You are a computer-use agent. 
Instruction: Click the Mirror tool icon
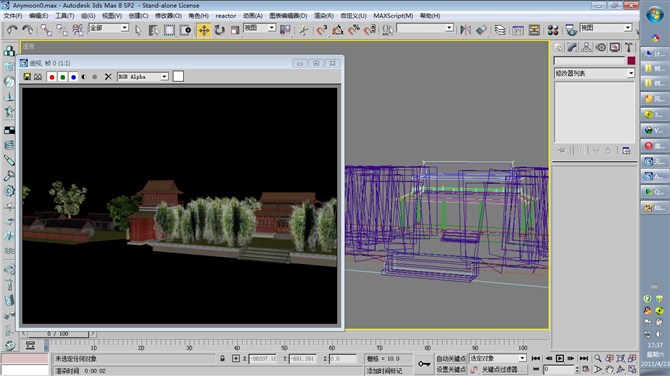465,30
